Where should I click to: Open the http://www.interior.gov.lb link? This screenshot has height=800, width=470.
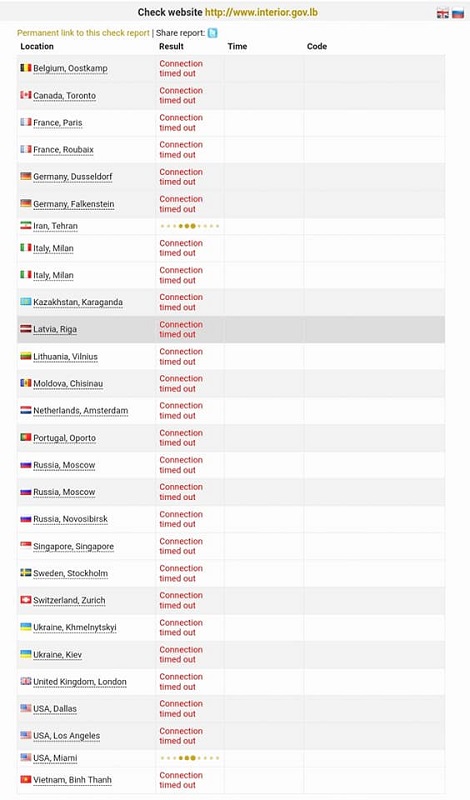pyautogui.click(x=261, y=12)
